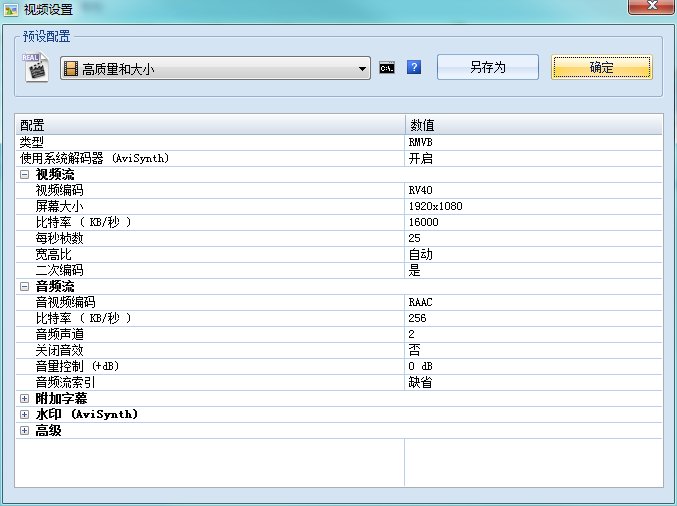Click the 0 dB volume value
Image resolution: width=677 pixels, height=506 pixels.
[421, 366]
